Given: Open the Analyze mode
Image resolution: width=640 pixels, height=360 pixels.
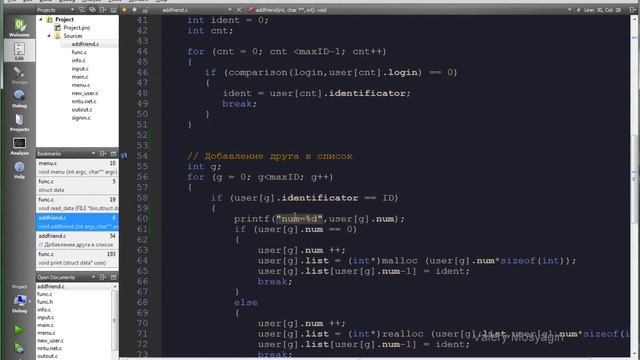Looking at the screenshot, I should click(x=19, y=146).
